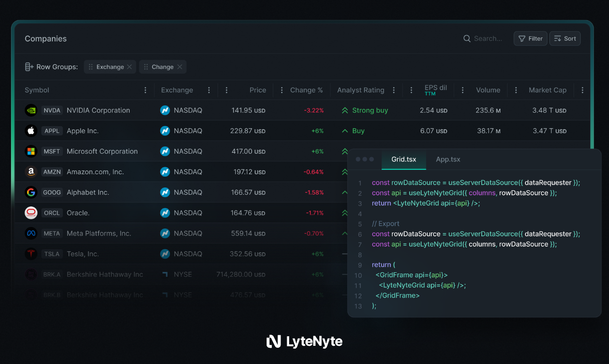Select Meta Platforms, Inc. company name
Image resolution: width=609 pixels, height=364 pixels.
click(x=99, y=233)
